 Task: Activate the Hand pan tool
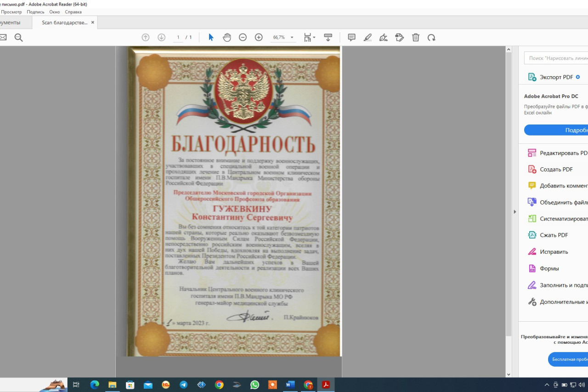[227, 38]
